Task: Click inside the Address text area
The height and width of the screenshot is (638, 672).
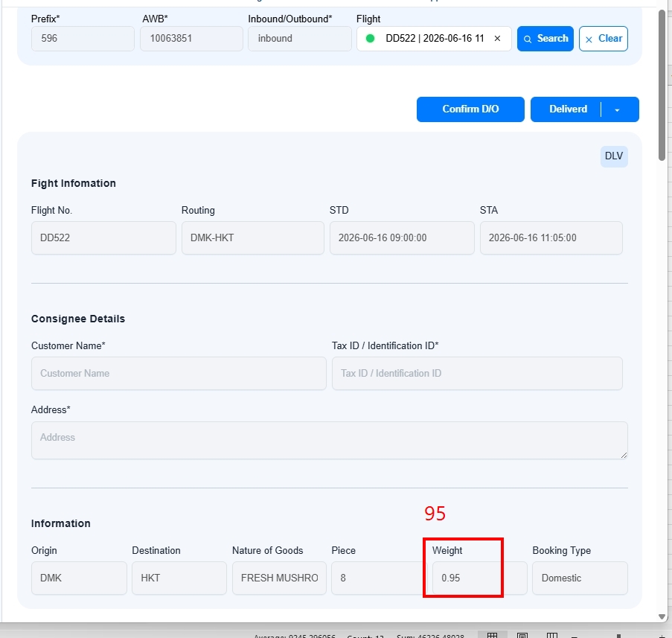Action: [329, 440]
